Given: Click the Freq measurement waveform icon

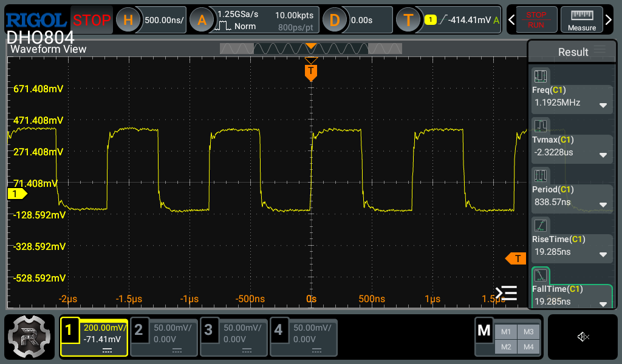Looking at the screenshot, I should (540, 76).
